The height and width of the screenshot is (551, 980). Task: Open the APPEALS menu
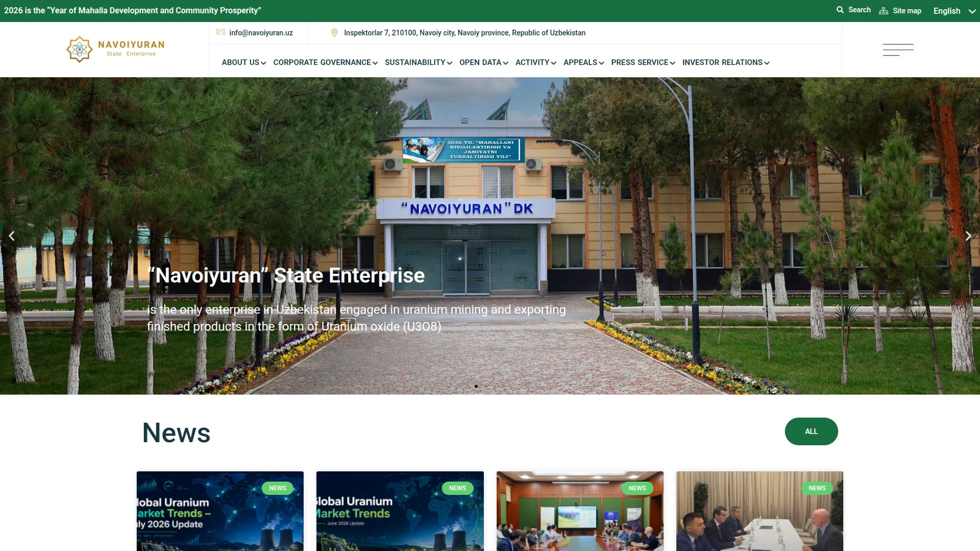pos(584,62)
